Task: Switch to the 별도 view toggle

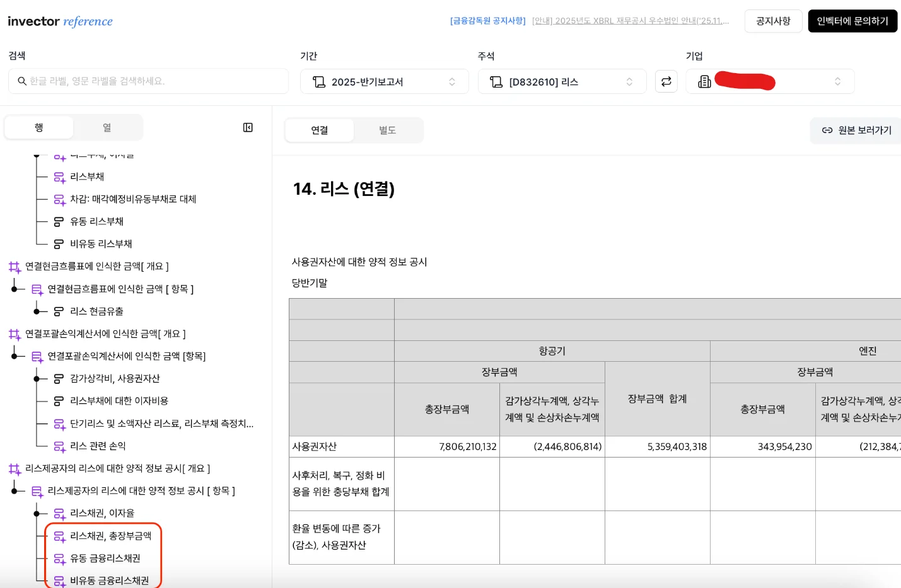Action: click(x=387, y=130)
